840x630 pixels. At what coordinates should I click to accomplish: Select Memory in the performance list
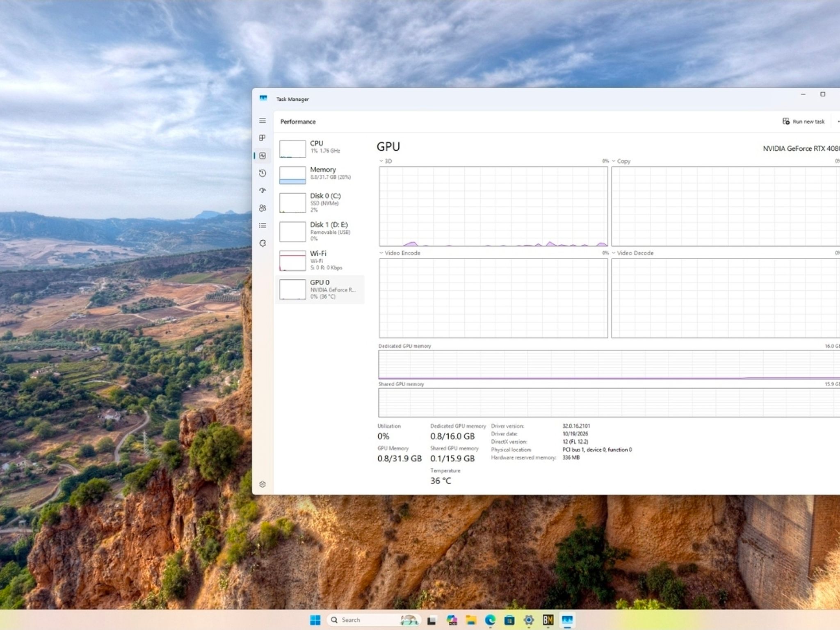pos(320,175)
